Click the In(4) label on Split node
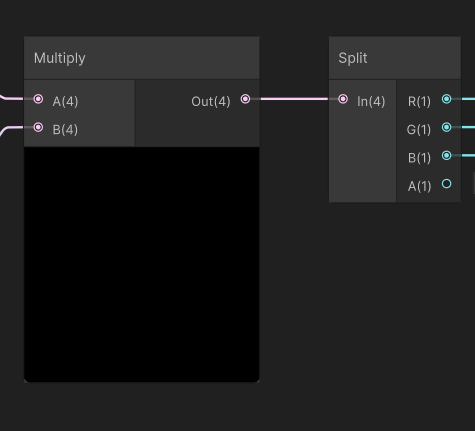 tap(371, 102)
